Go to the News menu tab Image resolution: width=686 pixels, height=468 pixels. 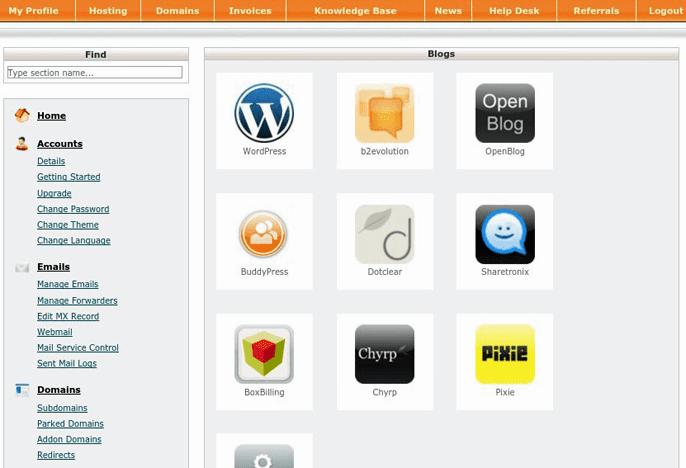pyautogui.click(x=448, y=10)
